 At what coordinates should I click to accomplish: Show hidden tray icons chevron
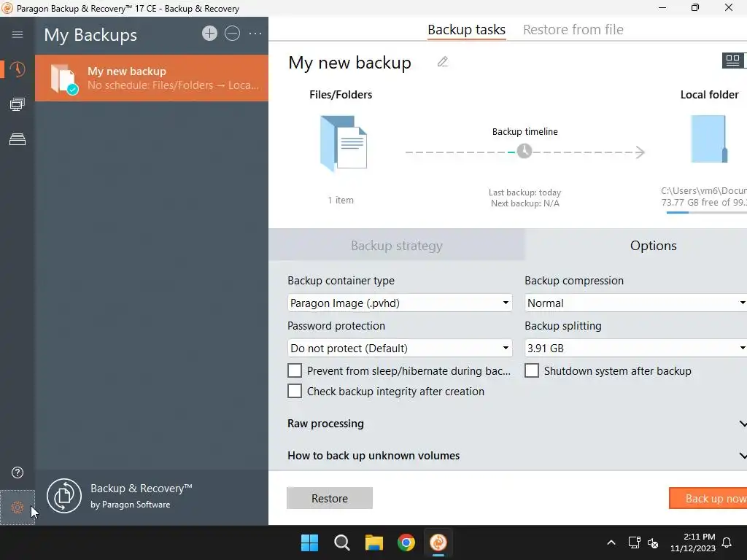611,542
